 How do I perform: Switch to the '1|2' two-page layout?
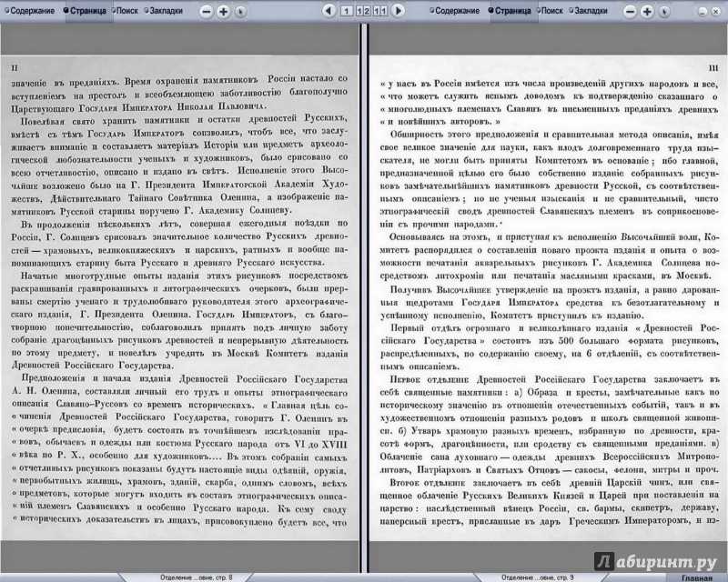[x=363, y=11]
